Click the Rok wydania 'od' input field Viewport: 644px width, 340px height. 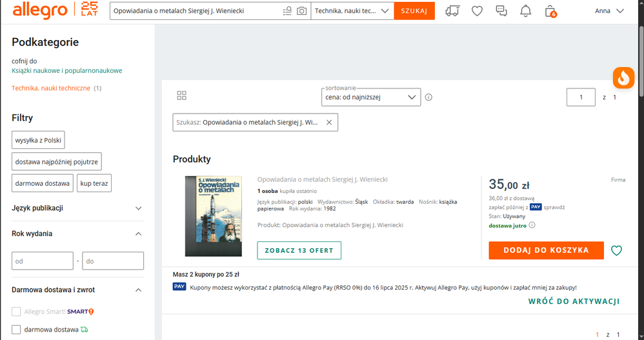43,261
